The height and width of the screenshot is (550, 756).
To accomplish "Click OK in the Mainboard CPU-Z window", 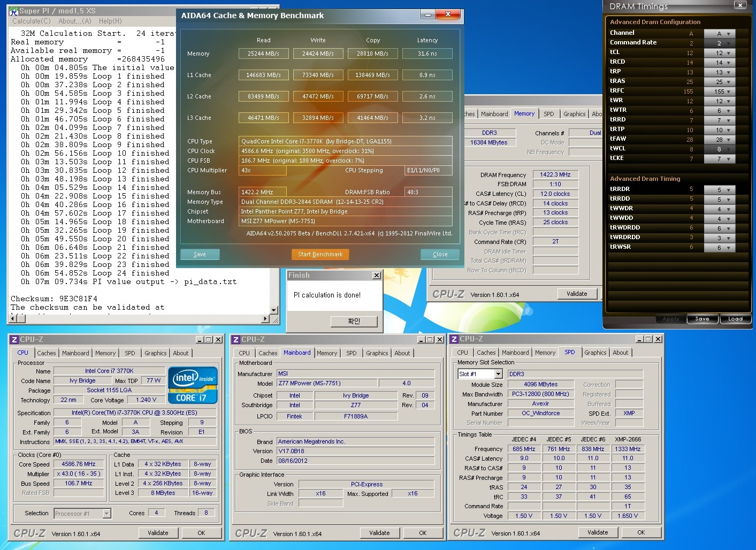I will pos(423,533).
